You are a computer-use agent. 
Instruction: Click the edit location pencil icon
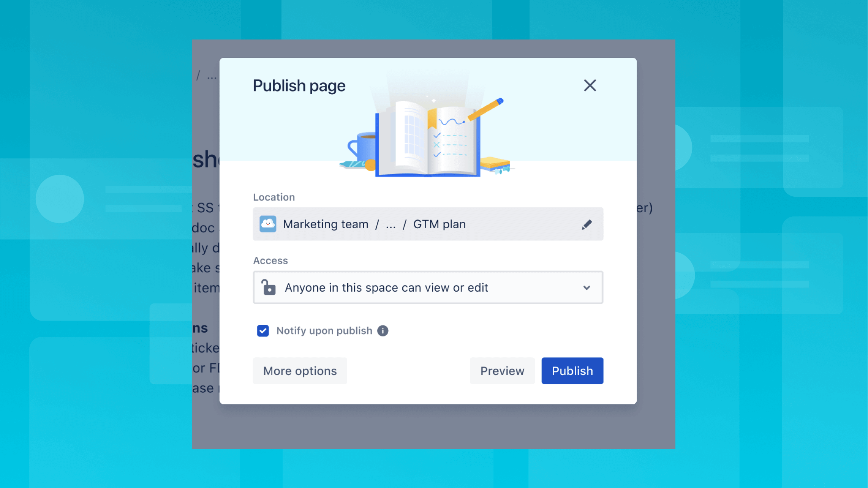(x=586, y=223)
